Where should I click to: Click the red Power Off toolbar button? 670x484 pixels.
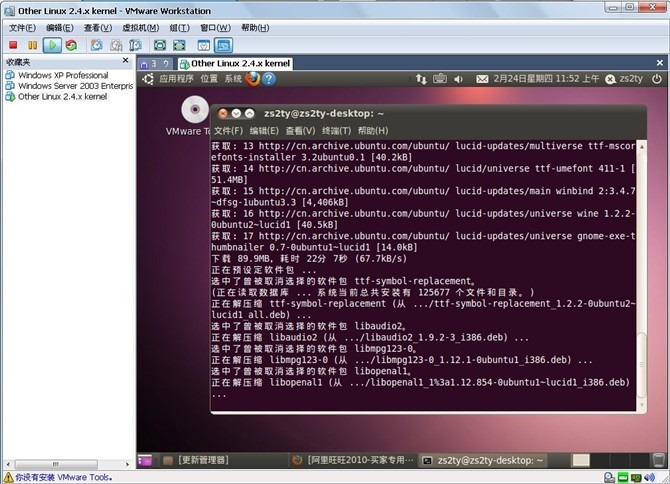pyautogui.click(x=13, y=45)
